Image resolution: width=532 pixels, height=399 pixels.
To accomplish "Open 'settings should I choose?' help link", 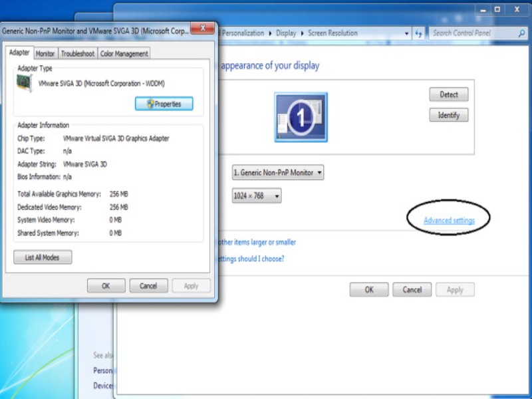I will click(251, 259).
